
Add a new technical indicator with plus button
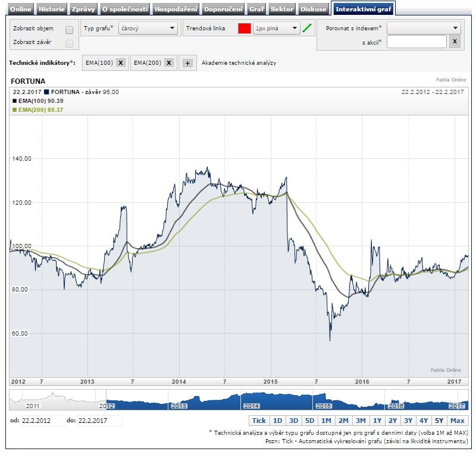187,63
